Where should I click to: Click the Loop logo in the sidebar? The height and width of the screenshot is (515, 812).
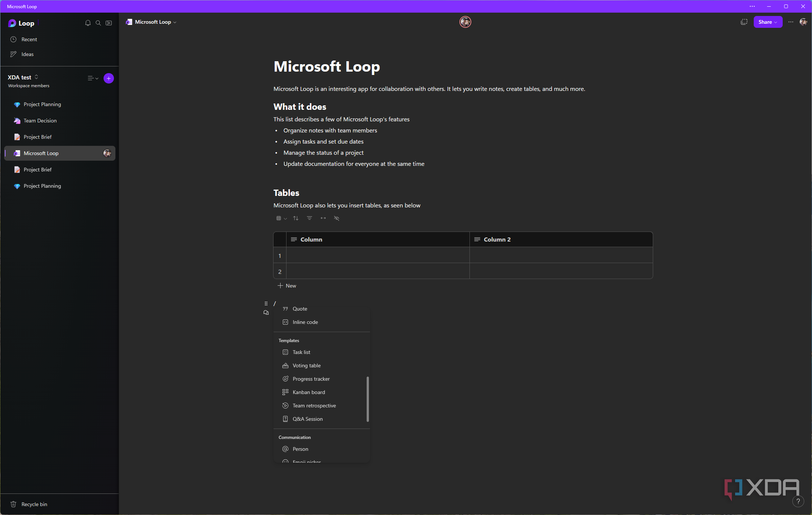tap(21, 23)
